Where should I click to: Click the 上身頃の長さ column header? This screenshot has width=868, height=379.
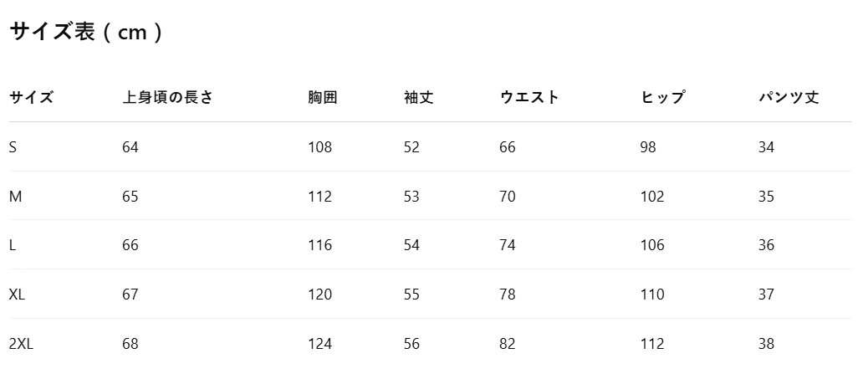click(x=168, y=98)
